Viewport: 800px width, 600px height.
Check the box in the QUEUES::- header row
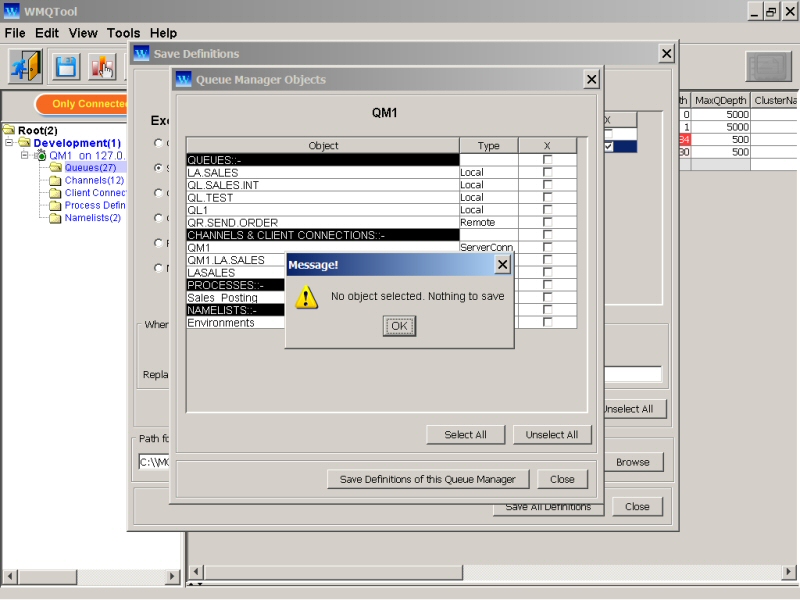547,160
